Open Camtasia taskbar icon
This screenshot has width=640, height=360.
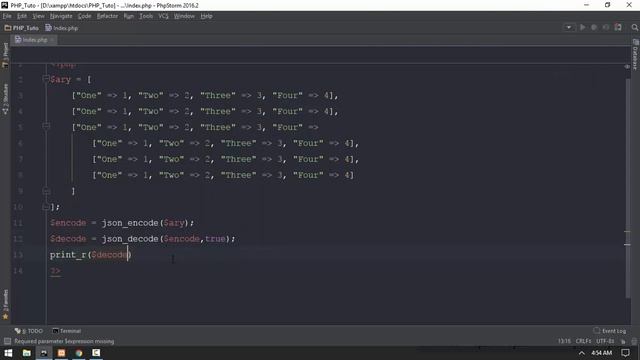pos(96,353)
